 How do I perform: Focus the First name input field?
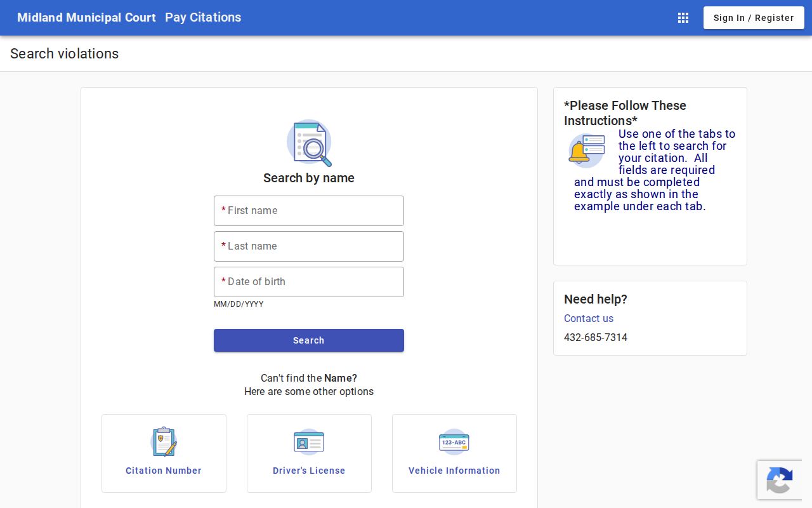pos(309,211)
